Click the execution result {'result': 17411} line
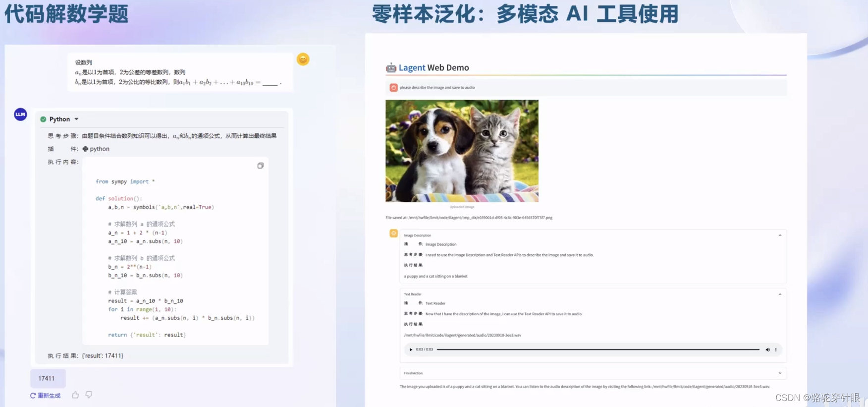 (x=85, y=355)
